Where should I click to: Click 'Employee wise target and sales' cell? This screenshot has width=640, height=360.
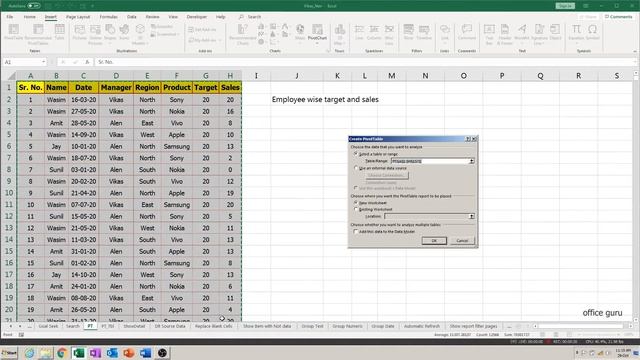(x=325, y=99)
